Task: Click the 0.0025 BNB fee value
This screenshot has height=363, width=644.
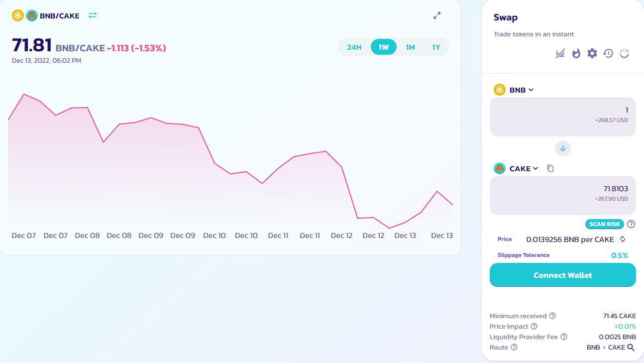Action: coord(618,337)
